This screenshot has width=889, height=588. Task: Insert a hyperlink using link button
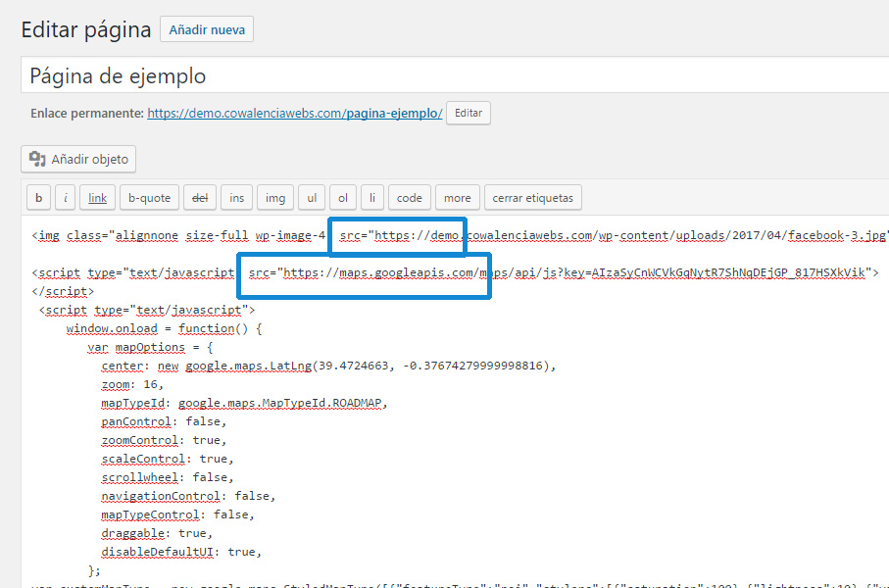click(x=98, y=198)
